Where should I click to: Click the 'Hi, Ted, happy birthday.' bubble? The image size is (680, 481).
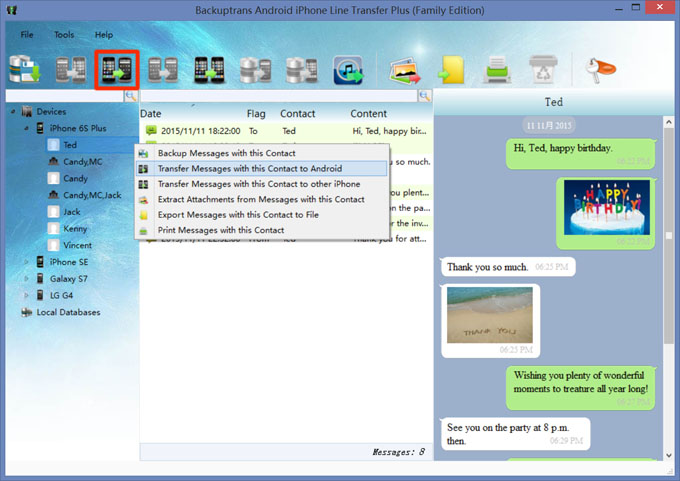tap(580, 154)
